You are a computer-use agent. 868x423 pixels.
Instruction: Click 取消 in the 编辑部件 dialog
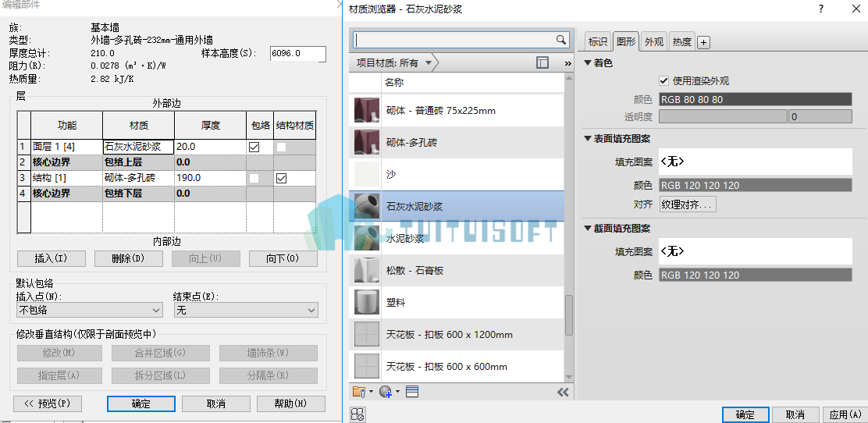tap(216, 403)
